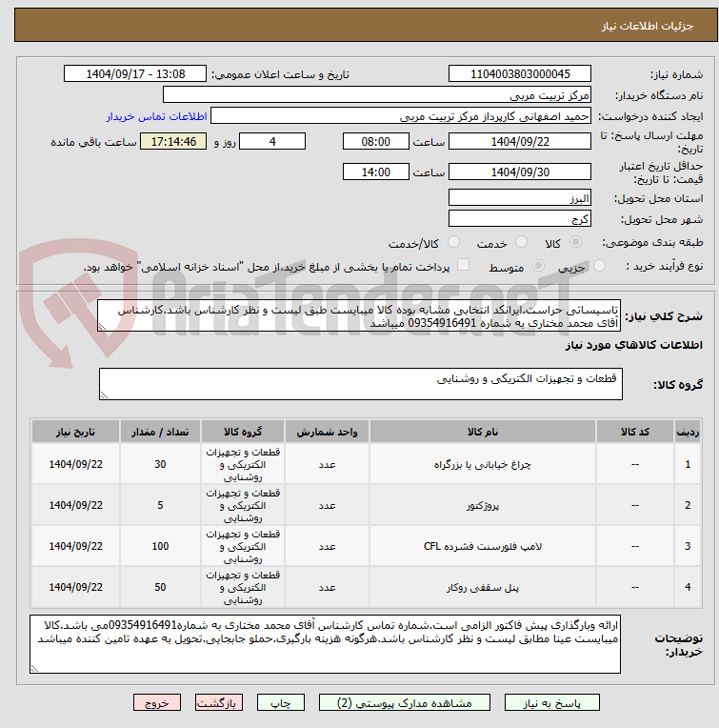The image size is (719, 728).
Task: Click quantity cell '30'
Action: pyautogui.click(x=160, y=464)
